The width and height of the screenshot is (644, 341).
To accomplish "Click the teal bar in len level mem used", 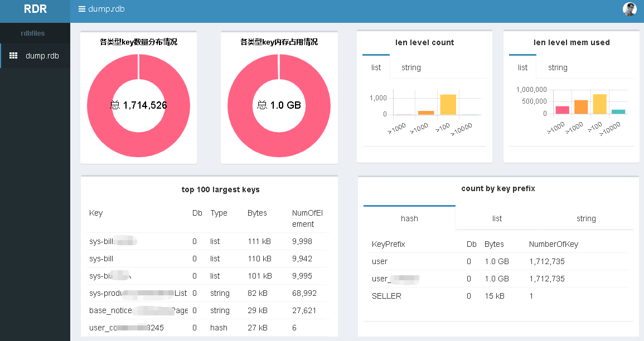I will tap(618, 111).
